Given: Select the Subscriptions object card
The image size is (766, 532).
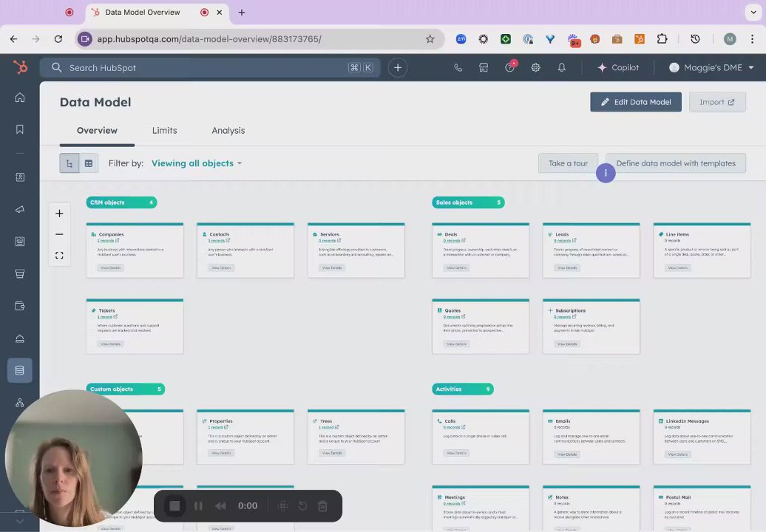Looking at the screenshot, I should (x=591, y=326).
